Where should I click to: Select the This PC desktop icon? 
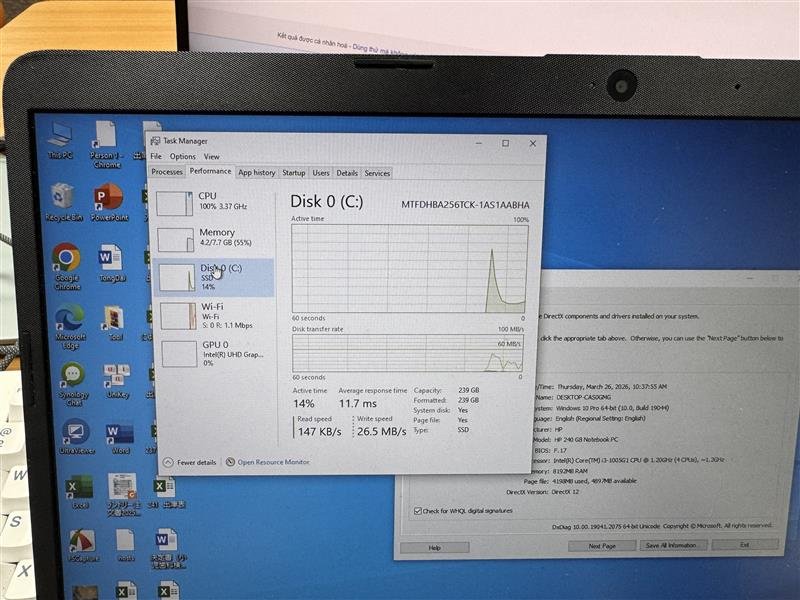coord(60,140)
